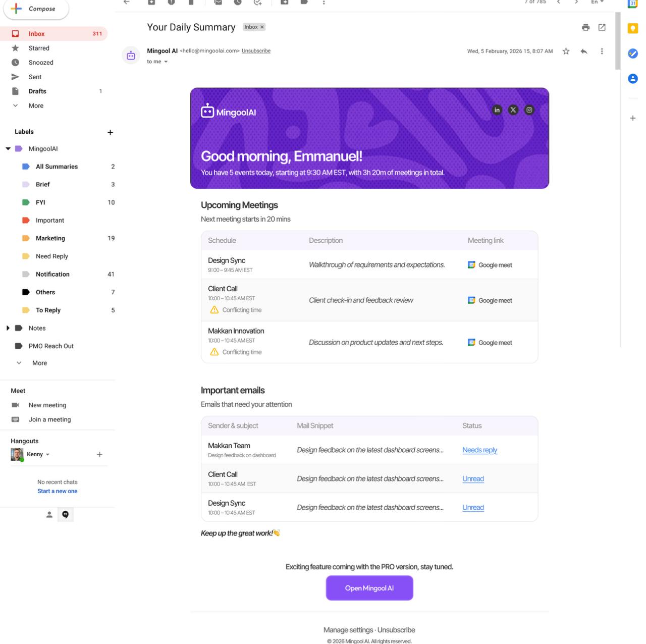The height and width of the screenshot is (644, 646).
Task: Remove Inbox label from email
Action: coord(262,27)
